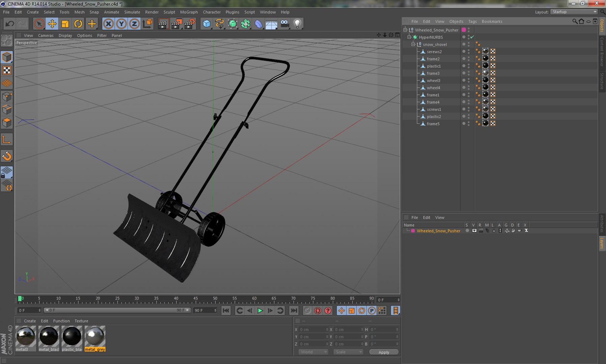Toggle X axis lock
The height and width of the screenshot is (364, 606).
(108, 24)
